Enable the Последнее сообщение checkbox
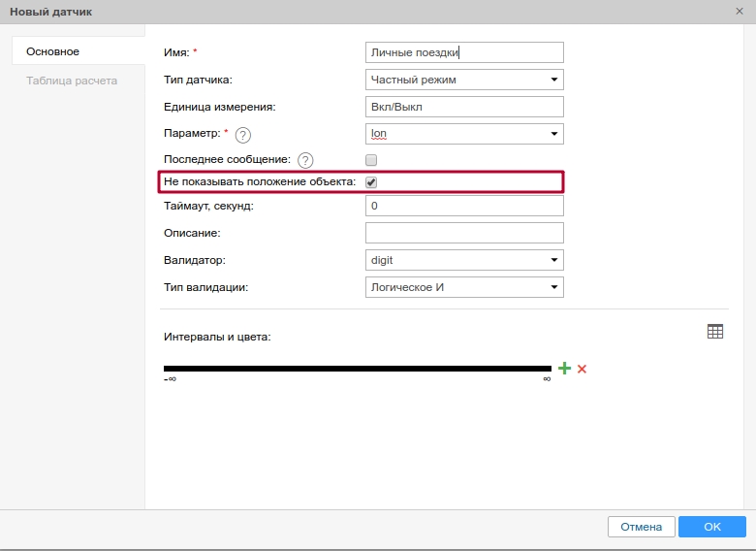This screenshot has height=551, width=756. tap(371, 160)
